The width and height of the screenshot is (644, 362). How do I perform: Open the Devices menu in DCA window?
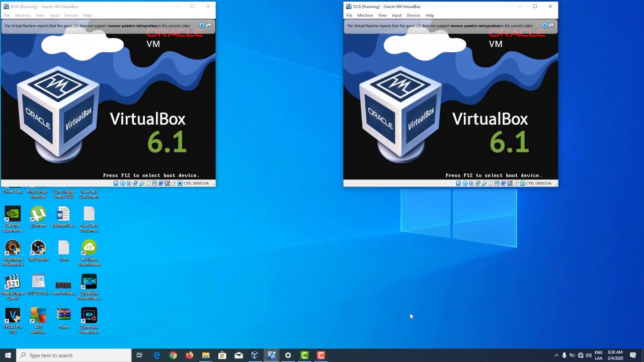(71, 15)
